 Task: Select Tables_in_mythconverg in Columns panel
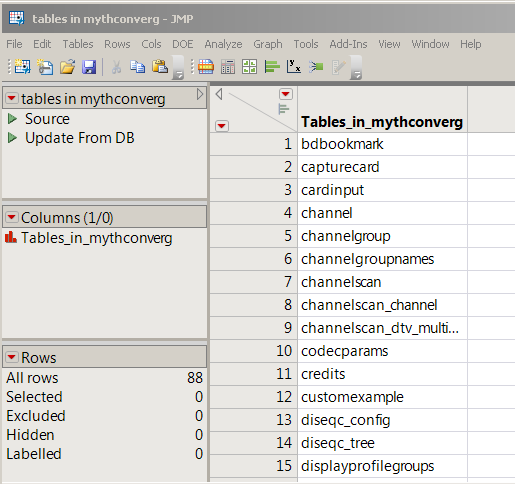point(97,238)
